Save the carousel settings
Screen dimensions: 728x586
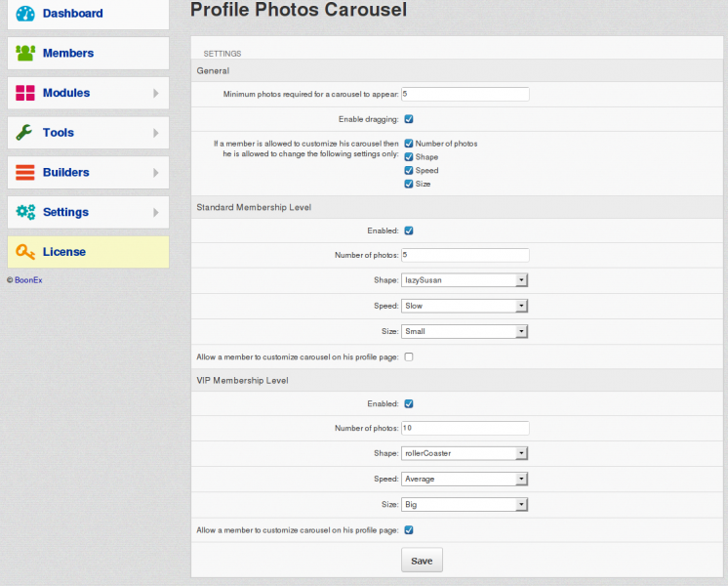click(x=422, y=561)
